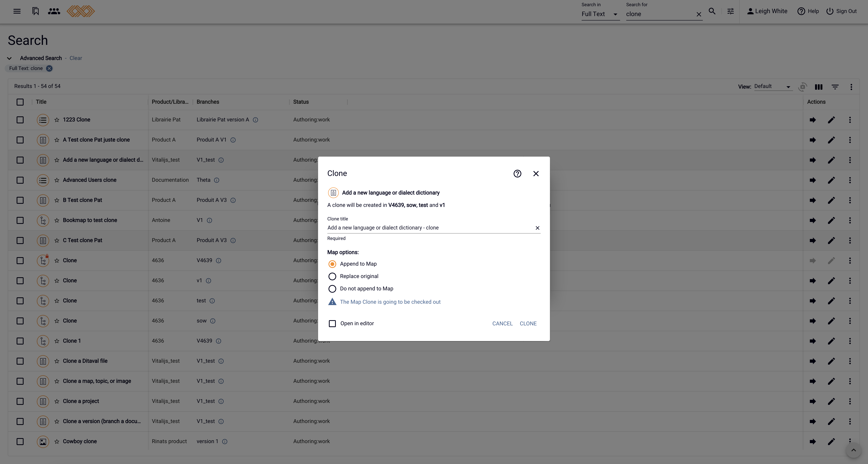Open the users group icon in header

tap(54, 11)
